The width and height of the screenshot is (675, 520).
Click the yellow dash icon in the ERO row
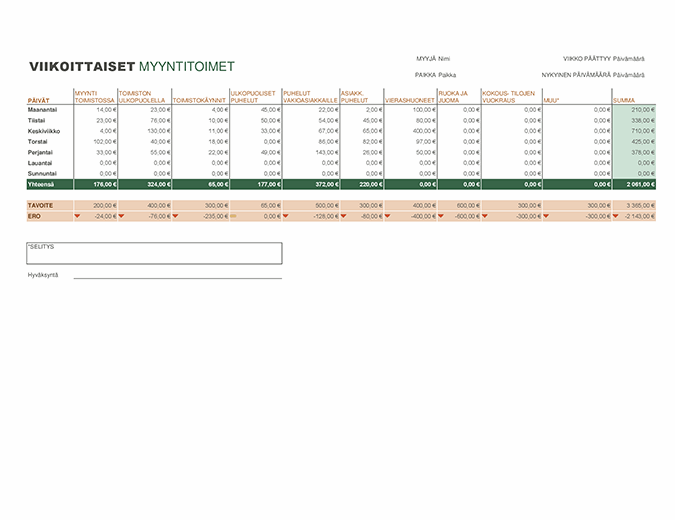pyautogui.click(x=233, y=215)
